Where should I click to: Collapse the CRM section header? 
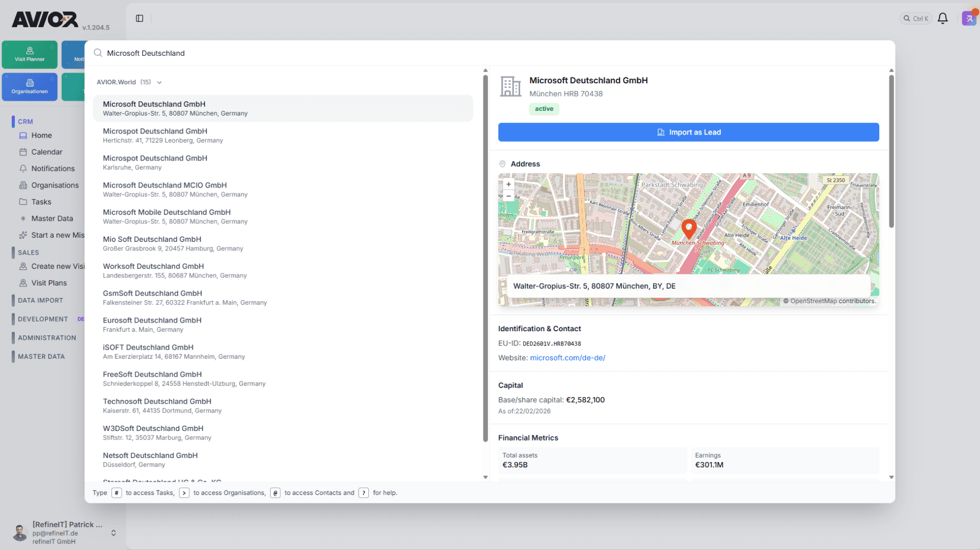point(26,122)
